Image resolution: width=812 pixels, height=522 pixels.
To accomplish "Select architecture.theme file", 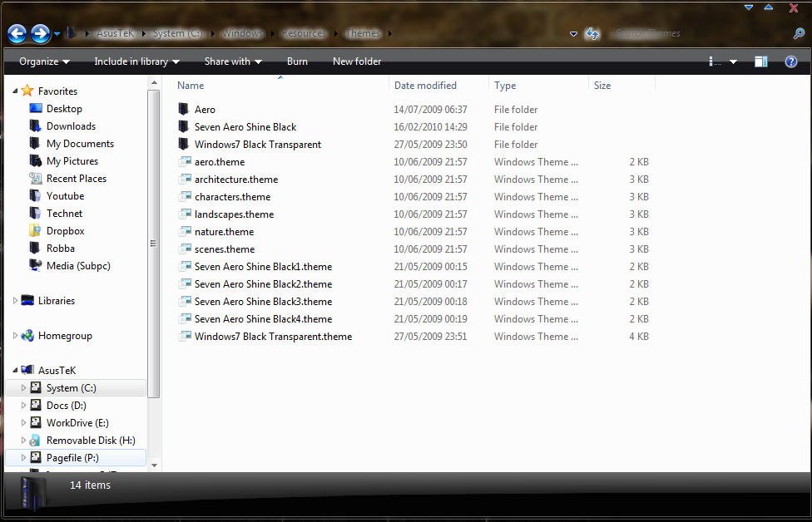I will tap(236, 180).
